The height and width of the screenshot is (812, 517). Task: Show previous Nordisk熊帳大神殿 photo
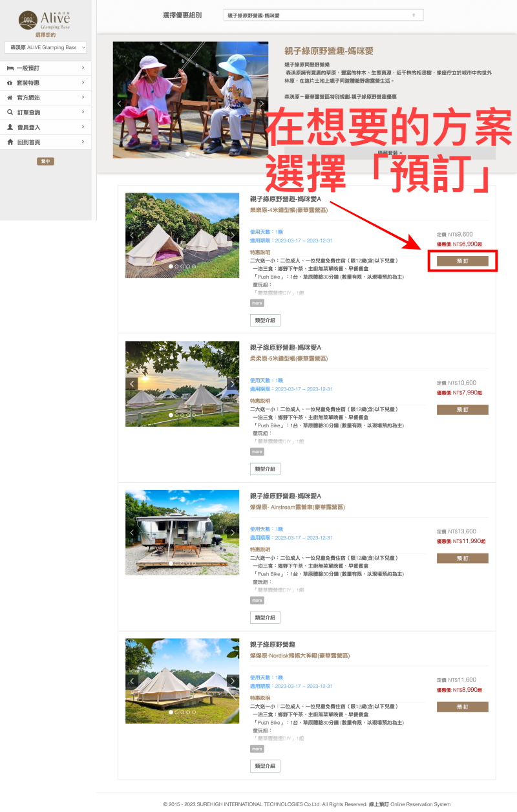click(132, 681)
